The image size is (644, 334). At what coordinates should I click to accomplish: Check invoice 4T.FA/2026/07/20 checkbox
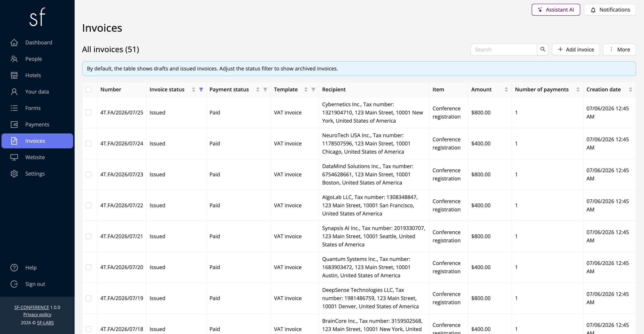(89, 267)
